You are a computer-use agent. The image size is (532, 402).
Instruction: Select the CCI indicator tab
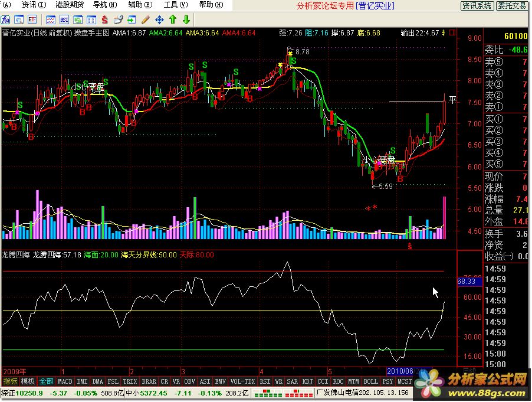click(323, 381)
